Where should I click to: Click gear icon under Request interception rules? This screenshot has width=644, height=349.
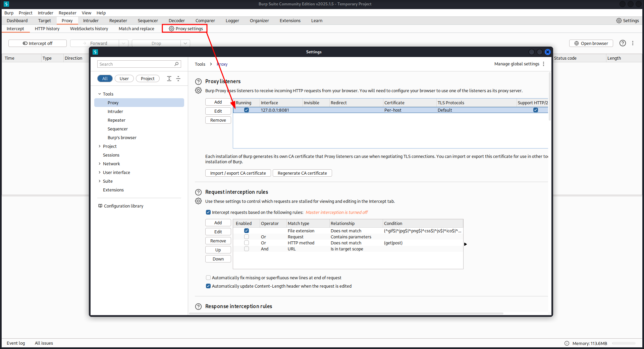pyautogui.click(x=199, y=201)
